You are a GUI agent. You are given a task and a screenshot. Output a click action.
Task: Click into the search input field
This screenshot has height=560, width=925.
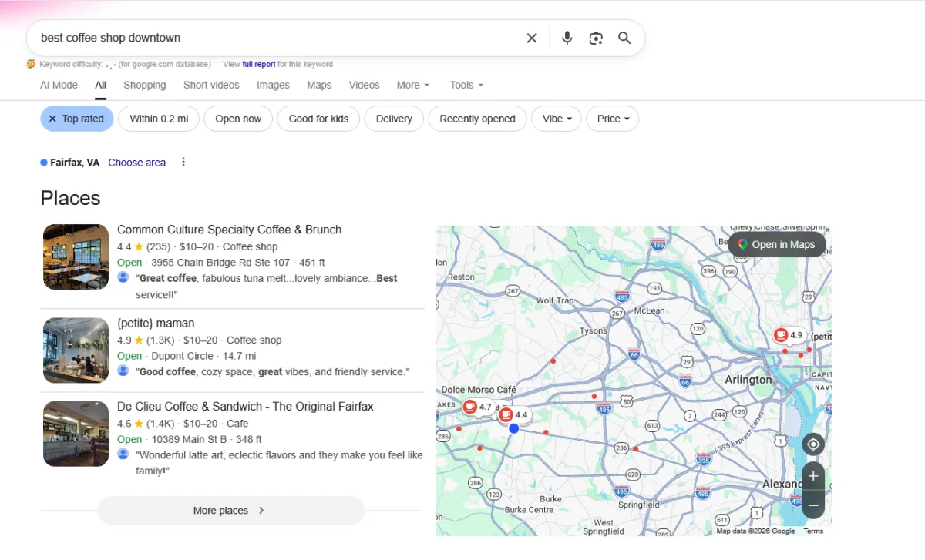tap(277, 38)
